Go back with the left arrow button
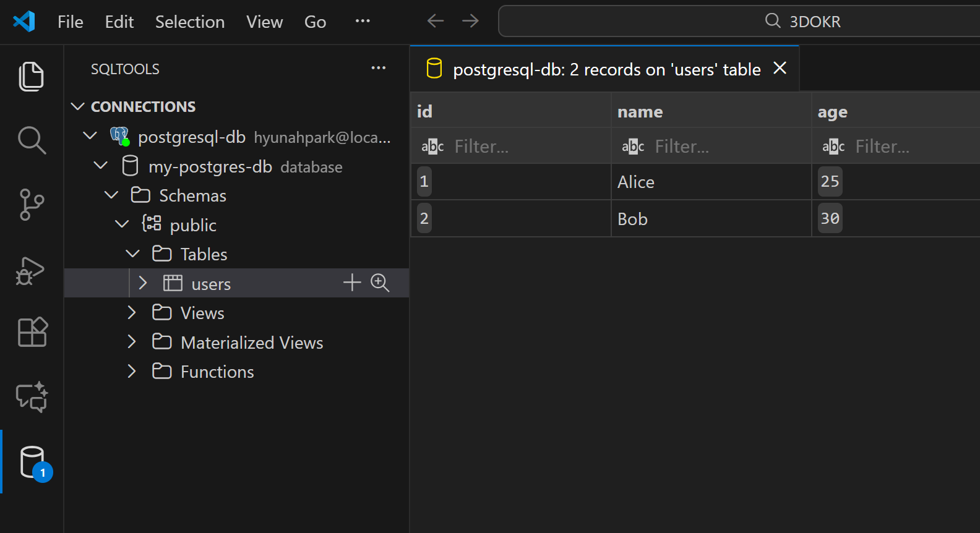This screenshot has width=980, height=533. click(x=436, y=21)
